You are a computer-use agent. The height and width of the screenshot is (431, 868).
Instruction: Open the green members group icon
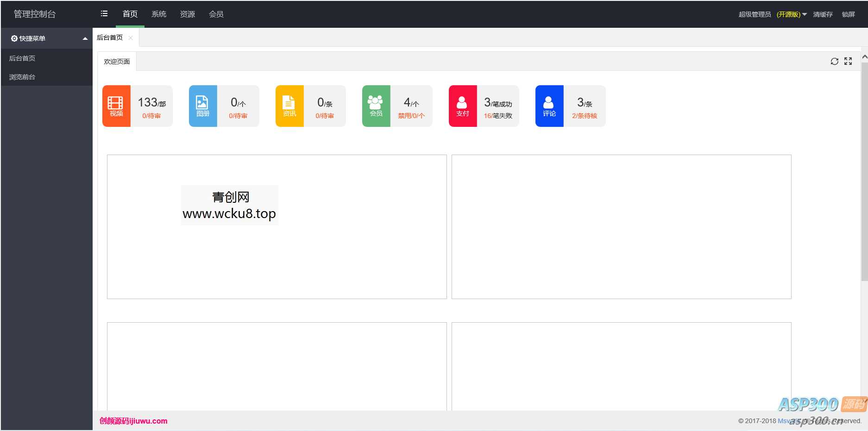tap(376, 106)
